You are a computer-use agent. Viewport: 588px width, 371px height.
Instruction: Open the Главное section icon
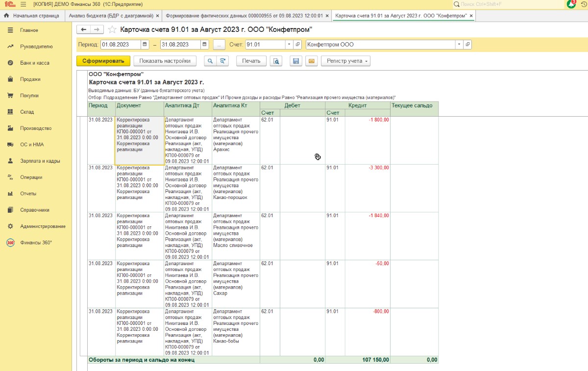(x=10, y=30)
